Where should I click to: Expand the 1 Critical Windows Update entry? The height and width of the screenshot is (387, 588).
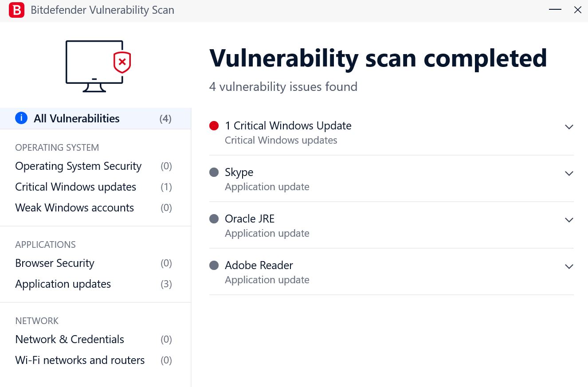569,127
